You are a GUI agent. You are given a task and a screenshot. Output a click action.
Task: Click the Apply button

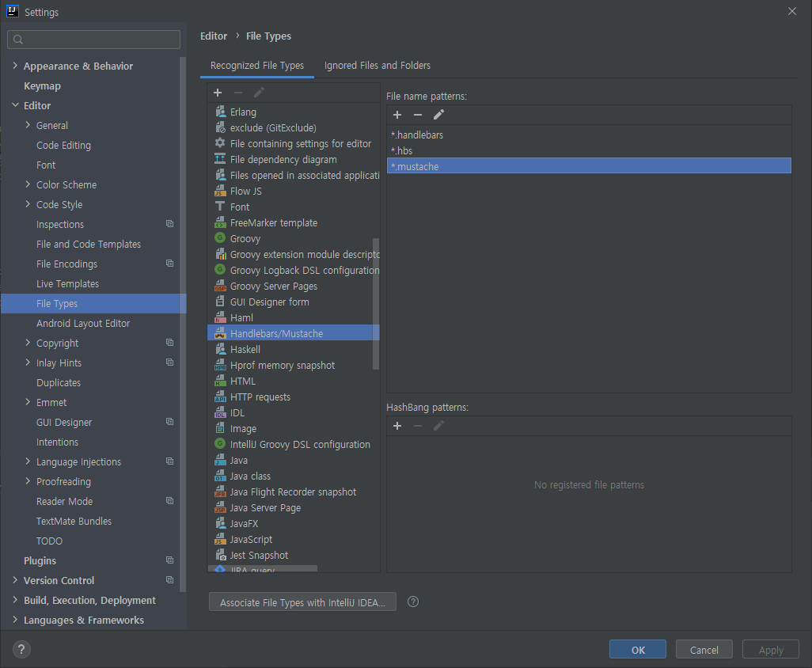[771, 649]
